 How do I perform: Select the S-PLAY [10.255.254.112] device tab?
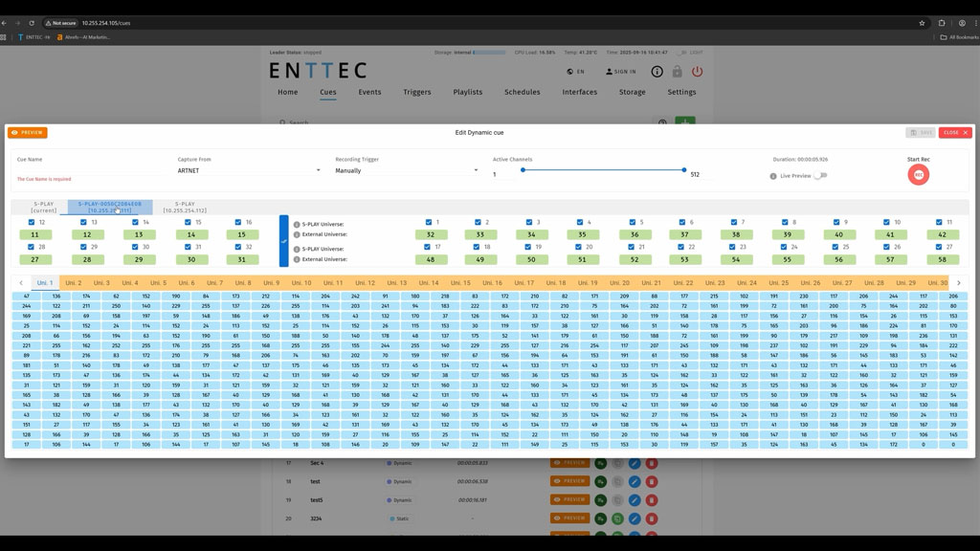(185, 208)
